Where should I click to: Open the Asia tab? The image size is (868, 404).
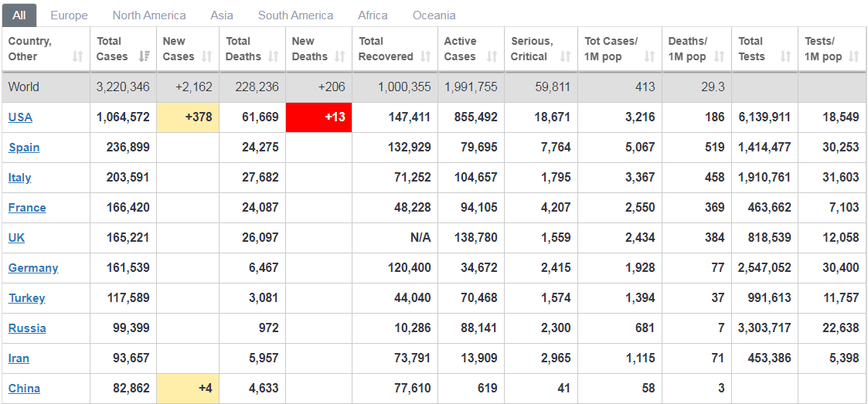[221, 15]
